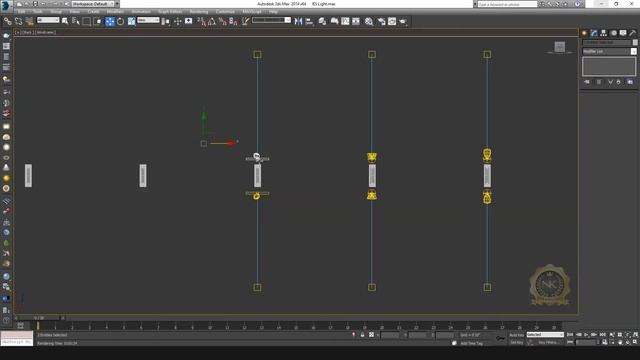Viewport: 640px width, 360px height.
Task: Open the selection filter dropdown
Action: (48, 20)
